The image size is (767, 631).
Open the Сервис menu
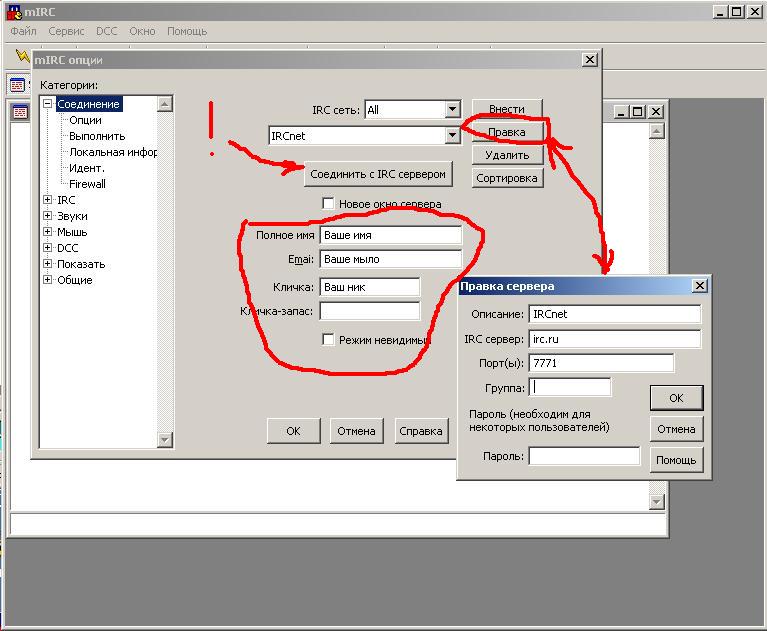(66, 31)
